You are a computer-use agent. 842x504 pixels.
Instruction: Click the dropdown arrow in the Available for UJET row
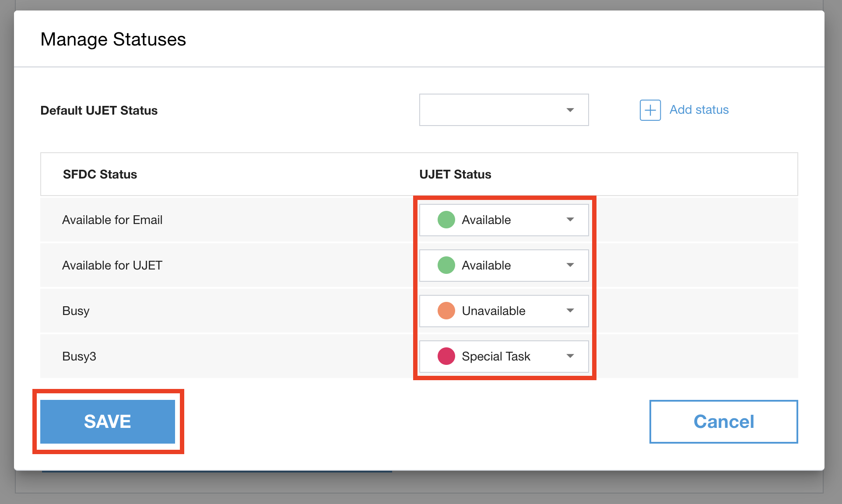coord(570,265)
